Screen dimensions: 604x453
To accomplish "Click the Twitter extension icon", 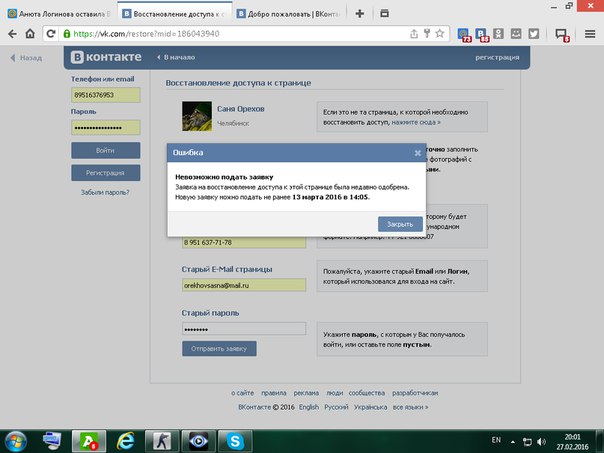I will tap(534, 34).
